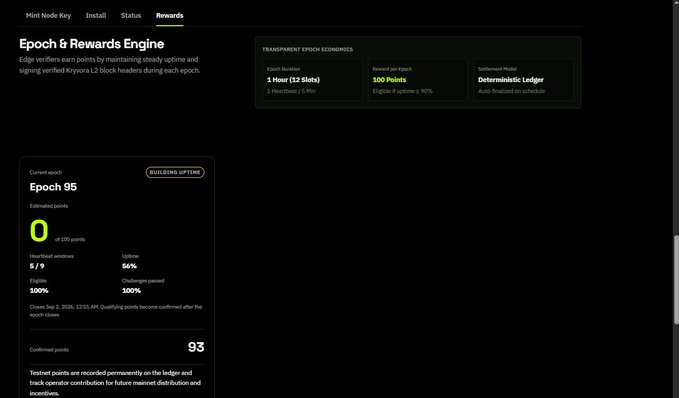Click the Reward per Epoch label
This screenshot has width=679, height=398.
tap(392, 69)
